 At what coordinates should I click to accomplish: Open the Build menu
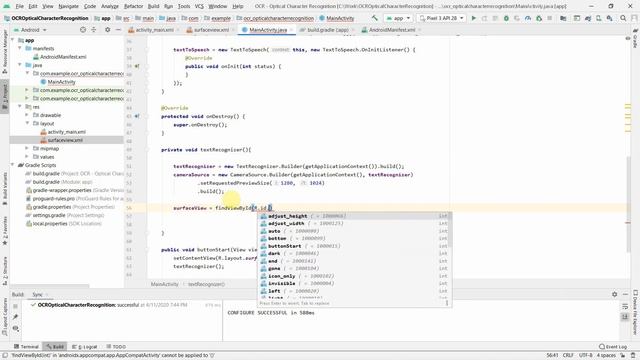pyautogui.click(x=153, y=6)
